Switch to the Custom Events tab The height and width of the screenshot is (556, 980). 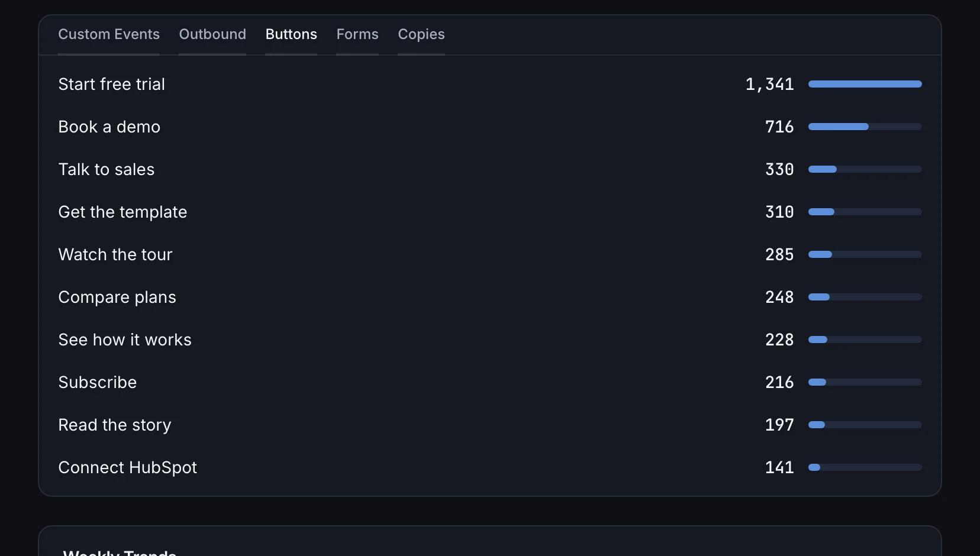coord(109,34)
